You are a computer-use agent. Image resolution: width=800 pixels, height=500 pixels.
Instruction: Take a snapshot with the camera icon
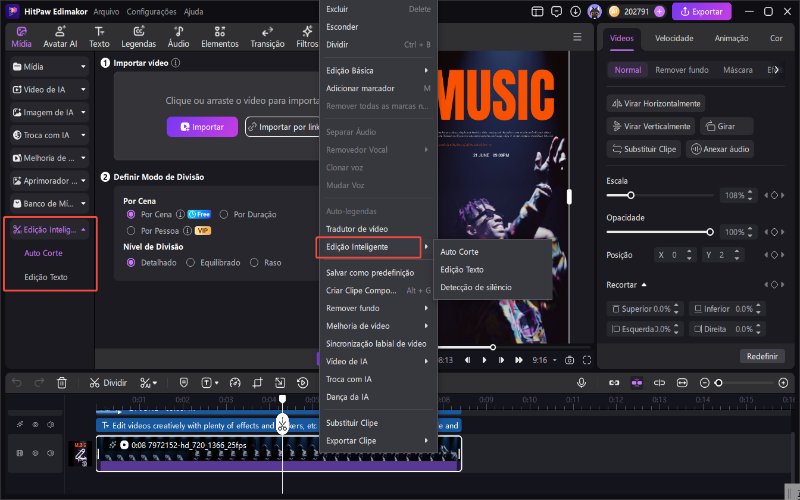pos(569,360)
